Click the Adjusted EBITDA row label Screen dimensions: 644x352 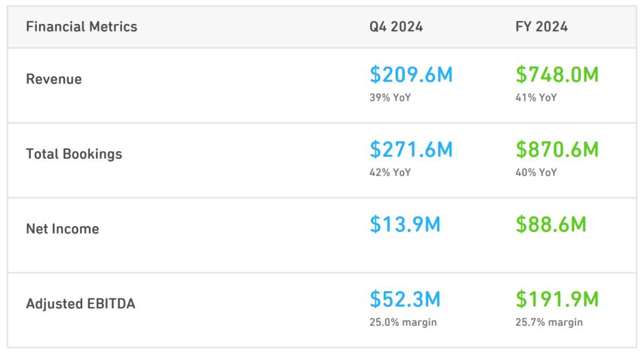tap(80, 304)
